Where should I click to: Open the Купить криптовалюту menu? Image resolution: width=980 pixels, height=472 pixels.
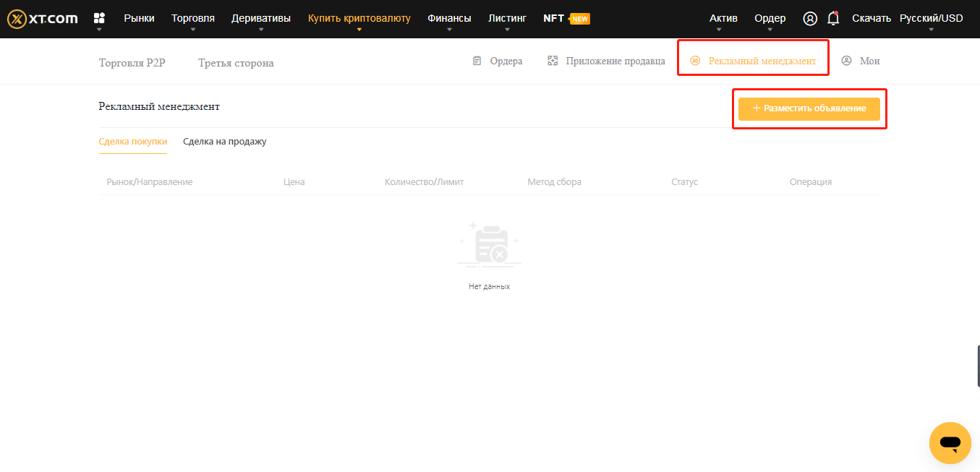pos(359,18)
